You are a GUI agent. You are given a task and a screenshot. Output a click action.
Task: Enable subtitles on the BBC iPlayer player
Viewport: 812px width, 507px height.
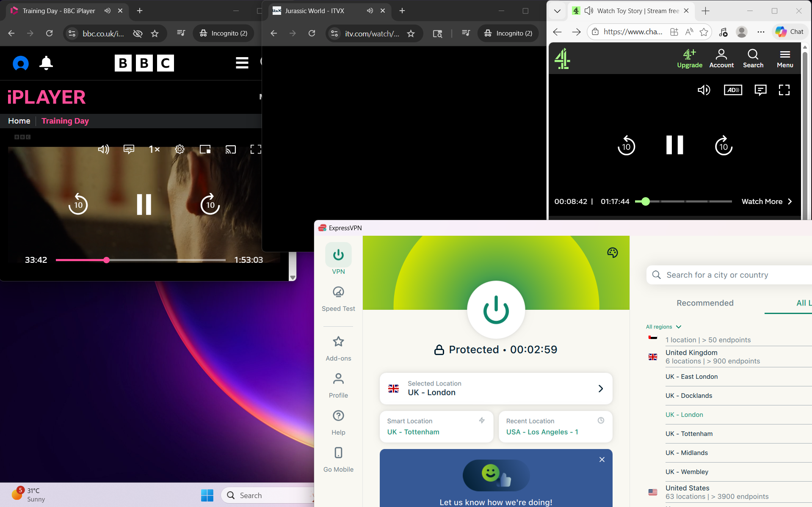point(129,149)
